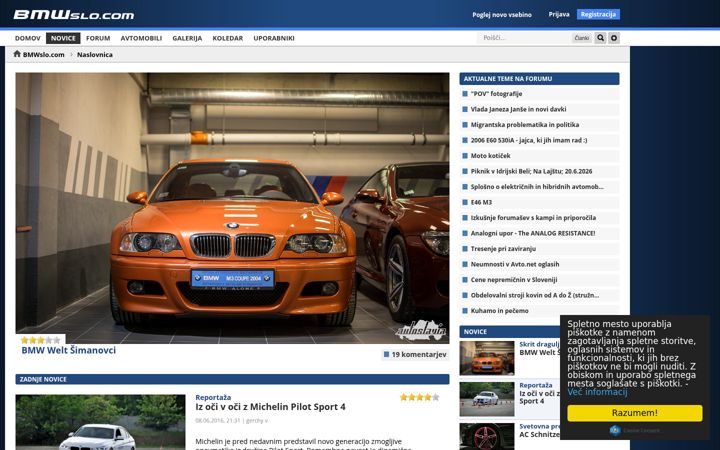The height and width of the screenshot is (450, 720).
Task: Open Izkušnje forumašev s kampi topic
Action: [x=533, y=218]
